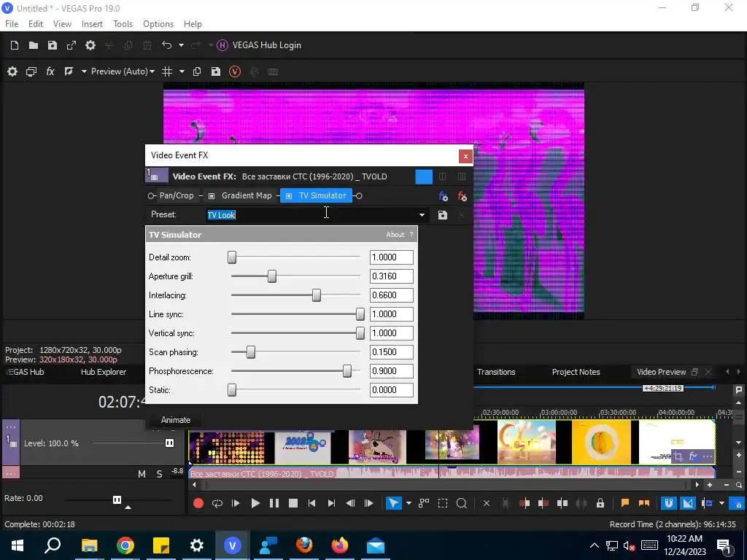Open the undo history dropdown arrow

point(181,45)
